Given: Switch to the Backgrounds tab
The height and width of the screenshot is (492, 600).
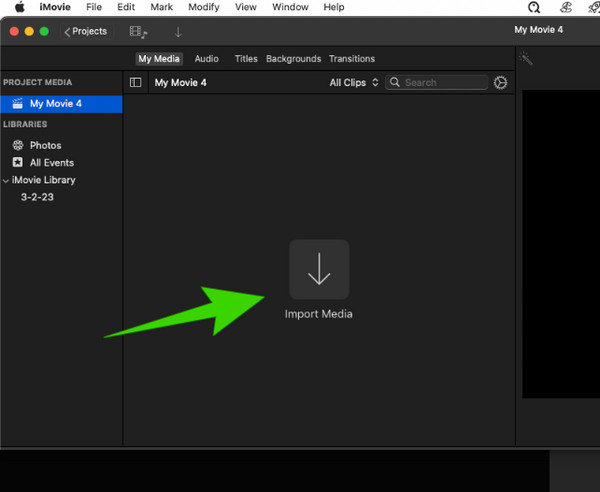Looking at the screenshot, I should (293, 59).
